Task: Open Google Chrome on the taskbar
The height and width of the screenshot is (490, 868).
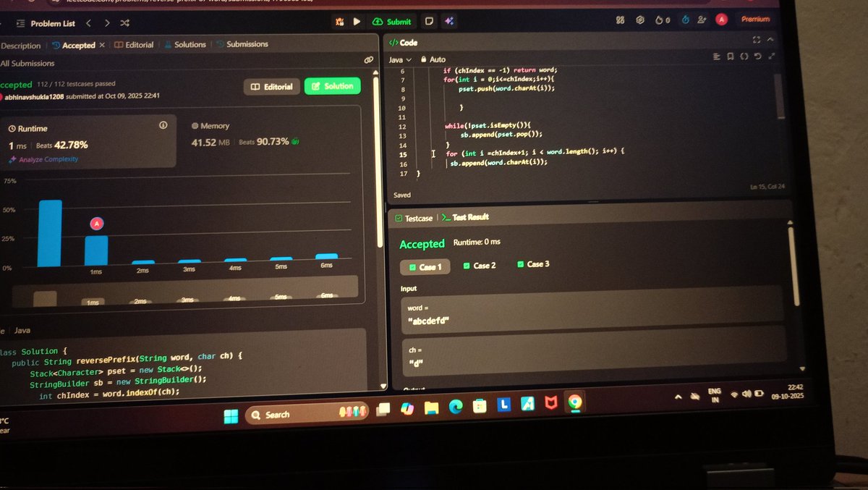Action: [x=574, y=402]
